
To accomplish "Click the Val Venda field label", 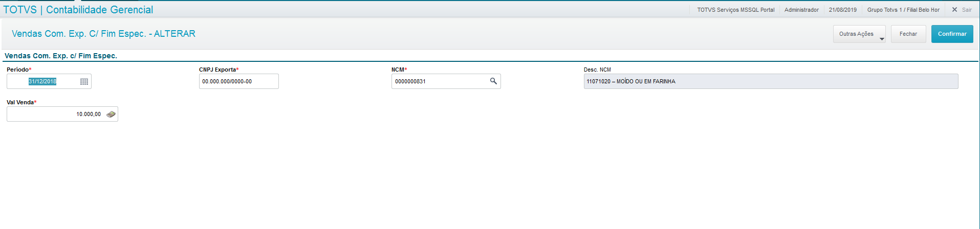I will (21, 102).
